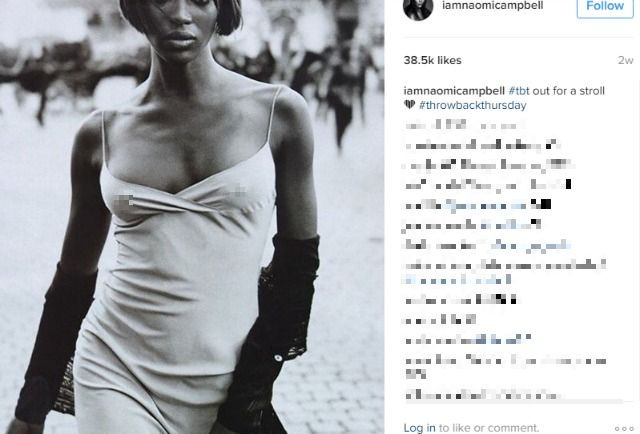Screen dimensions: 640x434
Task: Click the two-line pixelated comment with blue text
Action: point(504,272)
